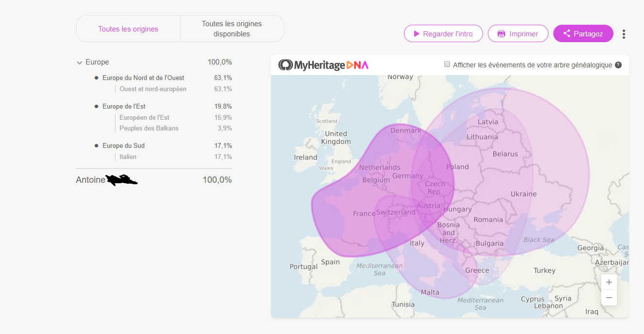Select the Europe de l'Est entry
The width and height of the screenshot is (644, 334).
124,106
